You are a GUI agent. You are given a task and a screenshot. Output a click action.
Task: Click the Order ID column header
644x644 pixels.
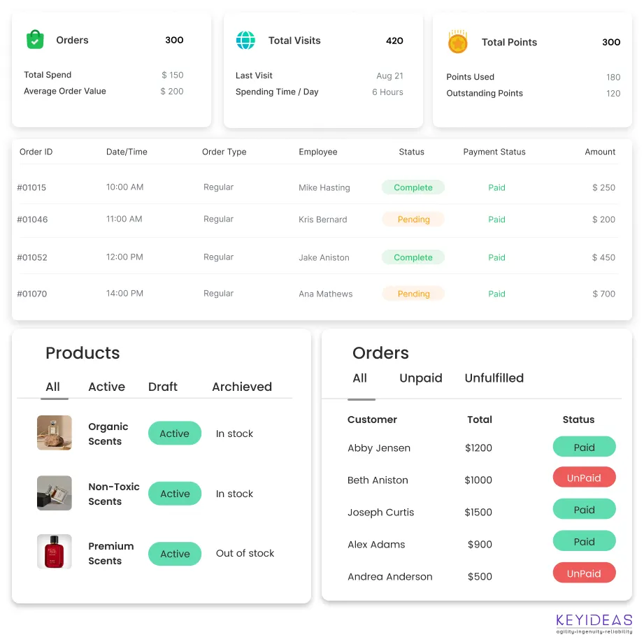coord(36,152)
